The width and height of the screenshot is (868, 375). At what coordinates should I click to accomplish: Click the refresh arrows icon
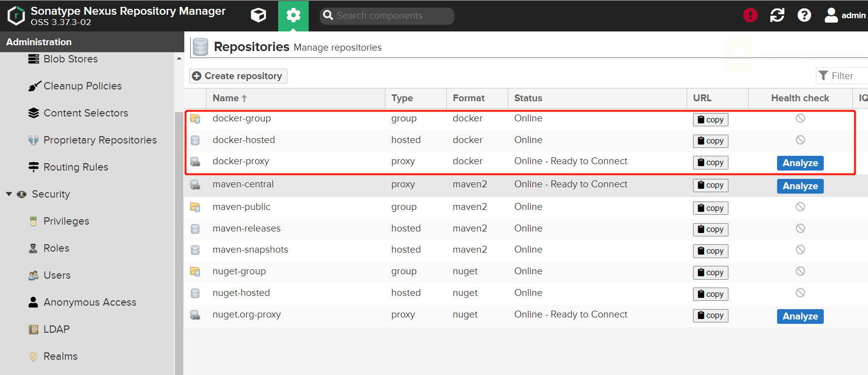point(777,15)
